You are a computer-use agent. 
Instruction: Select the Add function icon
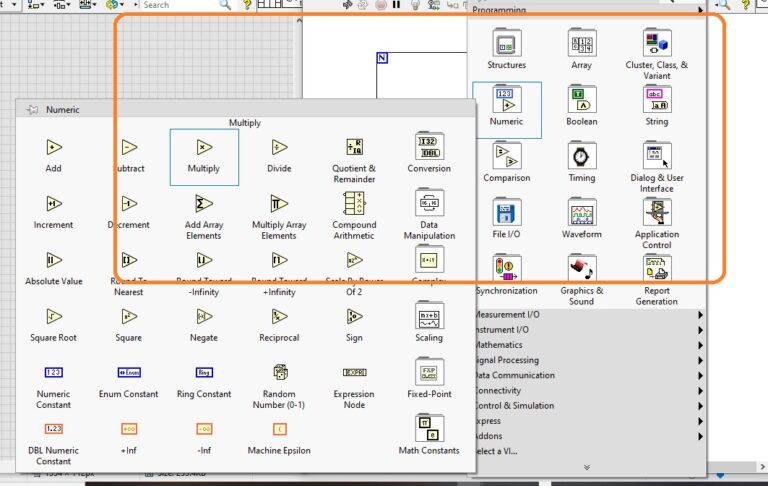[x=54, y=148]
